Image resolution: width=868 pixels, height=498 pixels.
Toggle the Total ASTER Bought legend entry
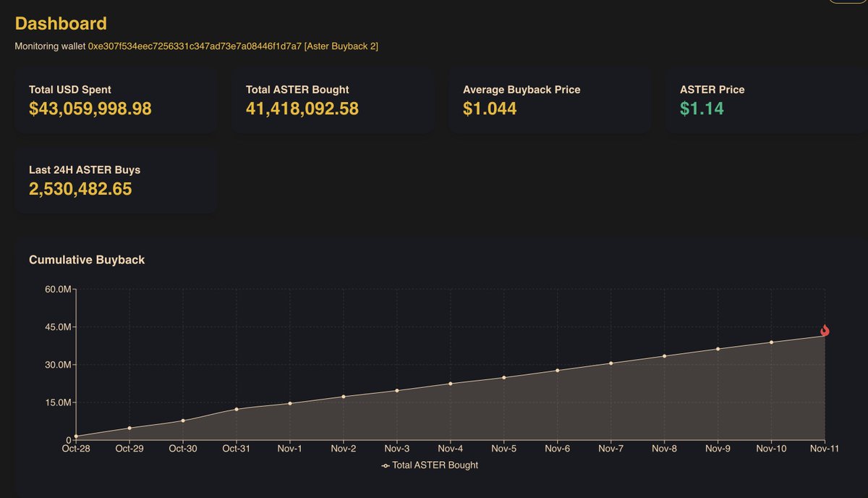click(x=430, y=465)
